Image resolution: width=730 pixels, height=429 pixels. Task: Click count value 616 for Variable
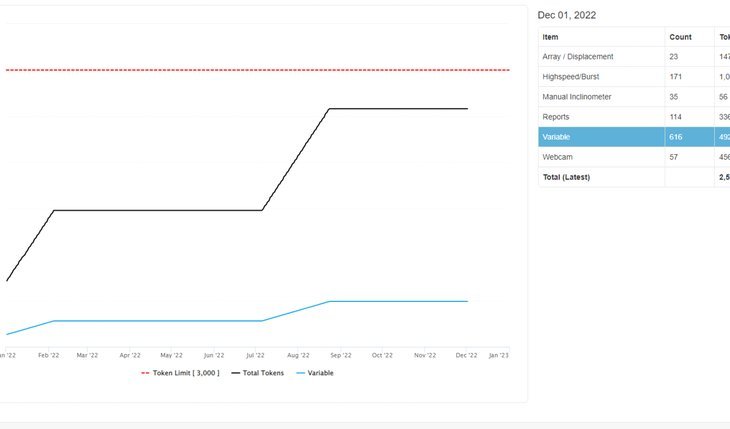coord(676,137)
